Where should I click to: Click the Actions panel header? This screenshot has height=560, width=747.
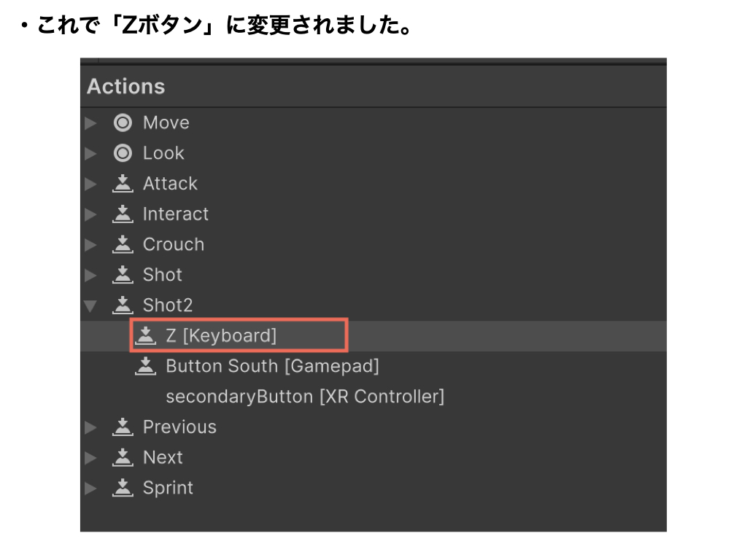click(x=126, y=86)
